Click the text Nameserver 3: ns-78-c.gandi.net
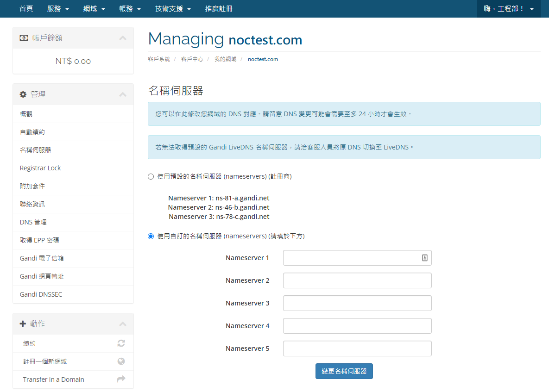Image resolution: width=549 pixels, height=392 pixels. click(219, 217)
